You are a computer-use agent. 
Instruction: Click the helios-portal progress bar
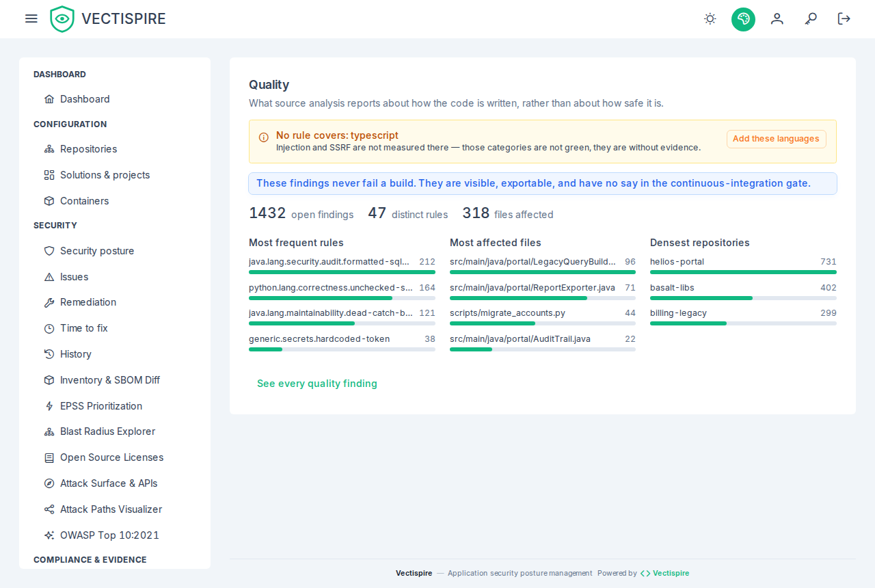743,272
